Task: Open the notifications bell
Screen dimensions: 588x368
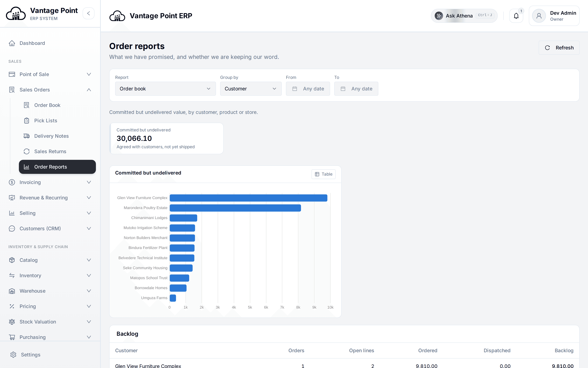Action: [516, 16]
